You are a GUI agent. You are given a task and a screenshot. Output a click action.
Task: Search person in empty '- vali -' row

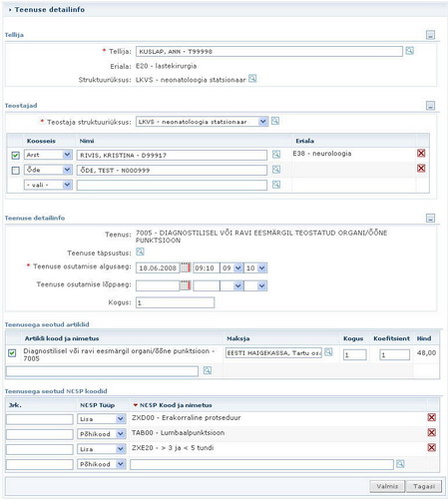(x=276, y=185)
